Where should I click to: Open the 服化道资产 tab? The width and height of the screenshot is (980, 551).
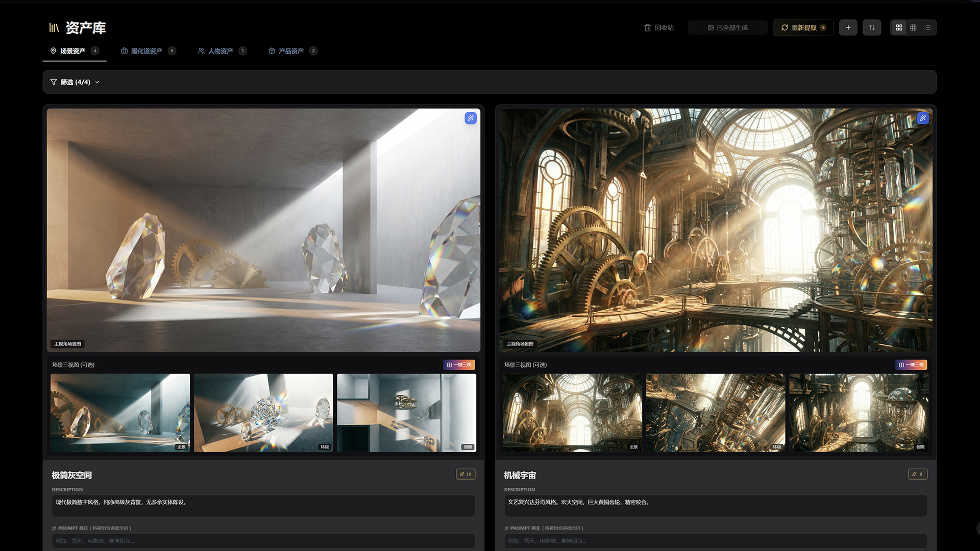click(x=148, y=51)
